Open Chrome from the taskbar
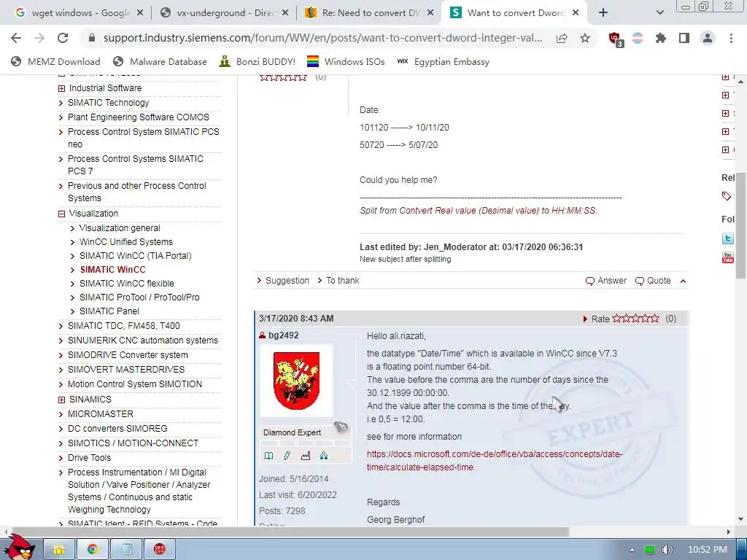The height and width of the screenshot is (560, 747). [92, 550]
